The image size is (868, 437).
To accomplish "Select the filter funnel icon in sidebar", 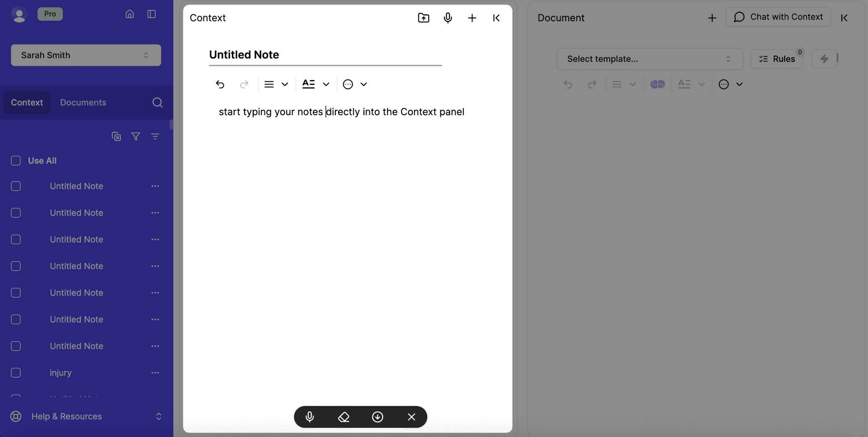I will coord(136,136).
